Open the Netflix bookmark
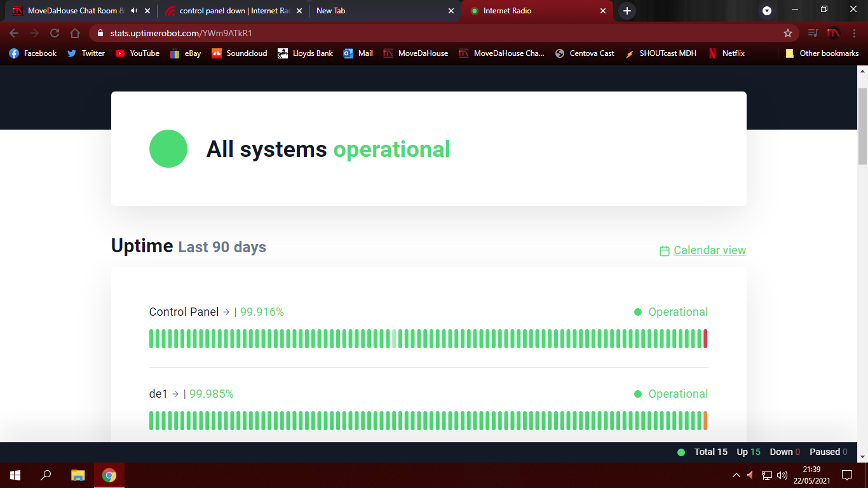Screen dimensions: 868x488 tap(726, 53)
